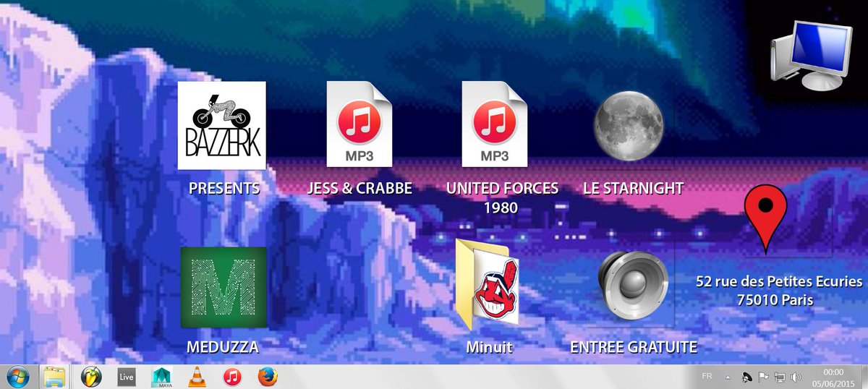The height and width of the screenshot is (389, 868).
Task: Click the 'JESS & CRABBE' label
Action: pos(359,189)
